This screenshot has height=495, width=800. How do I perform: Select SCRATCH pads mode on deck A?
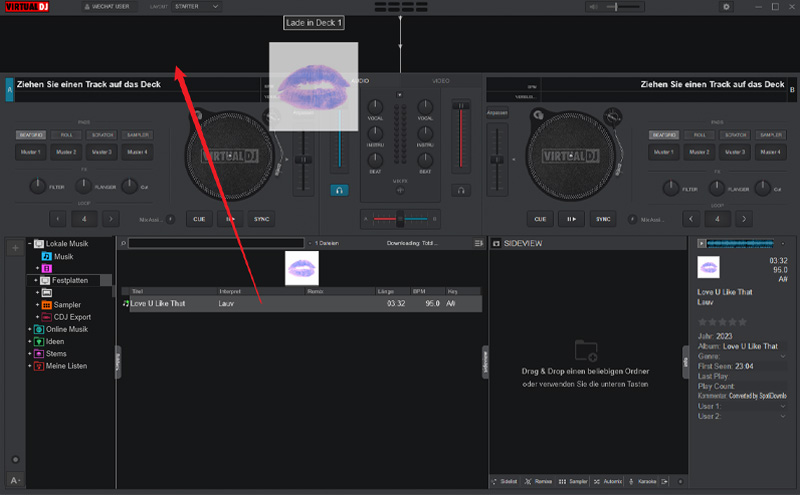(102, 135)
